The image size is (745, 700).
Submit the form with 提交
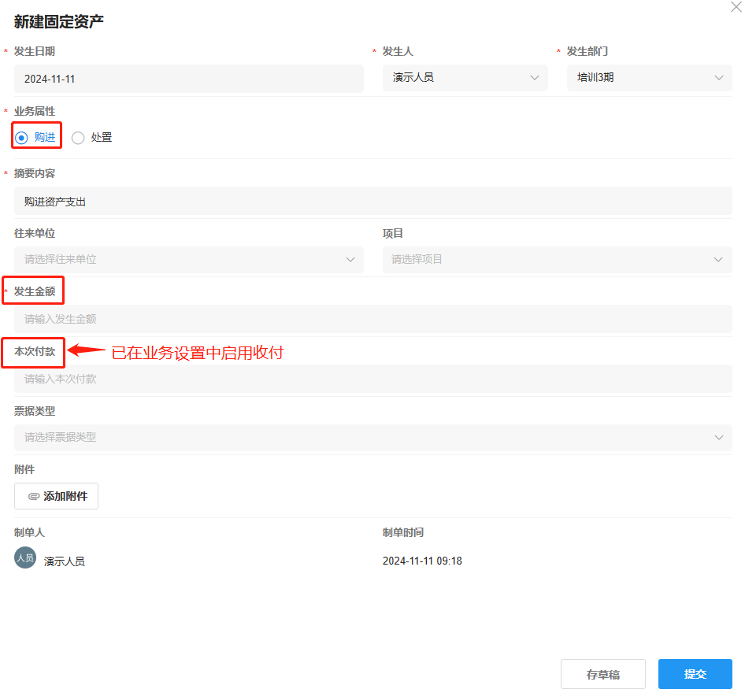pos(695,674)
